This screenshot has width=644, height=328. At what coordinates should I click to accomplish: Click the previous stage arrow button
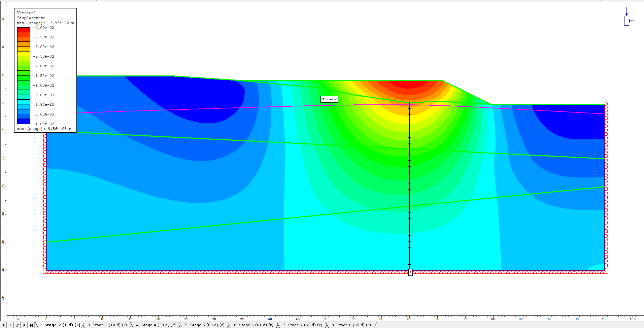click(x=10, y=325)
